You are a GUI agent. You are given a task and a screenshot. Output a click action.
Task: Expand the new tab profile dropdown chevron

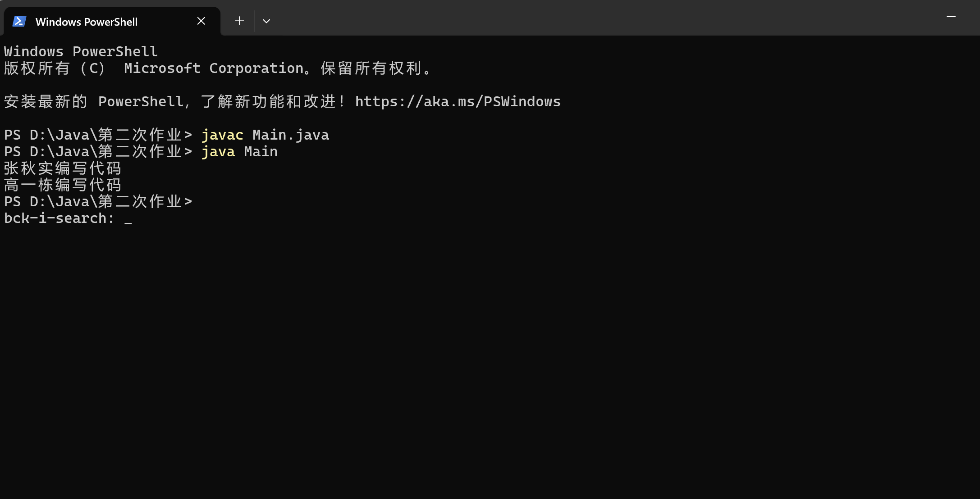tap(266, 21)
